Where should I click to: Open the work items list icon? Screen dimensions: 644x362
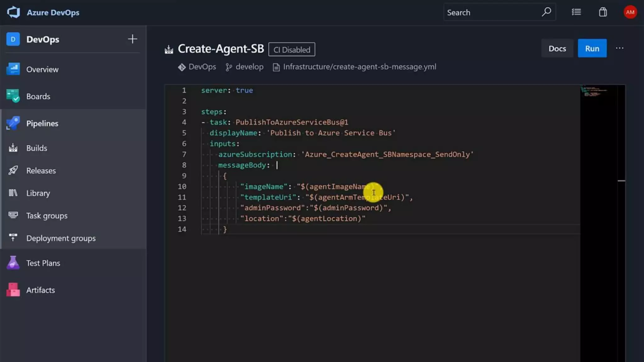pyautogui.click(x=576, y=12)
